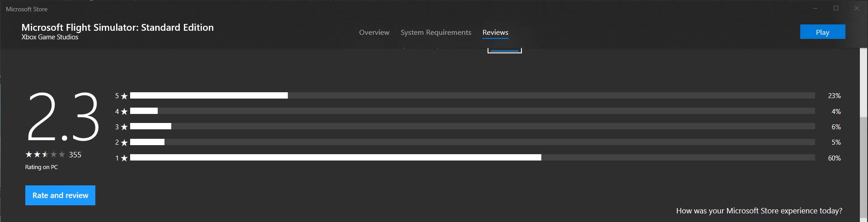This screenshot has width=868, height=222.
Task: Click the 4% four-star percentage
Action: (836, 111)
